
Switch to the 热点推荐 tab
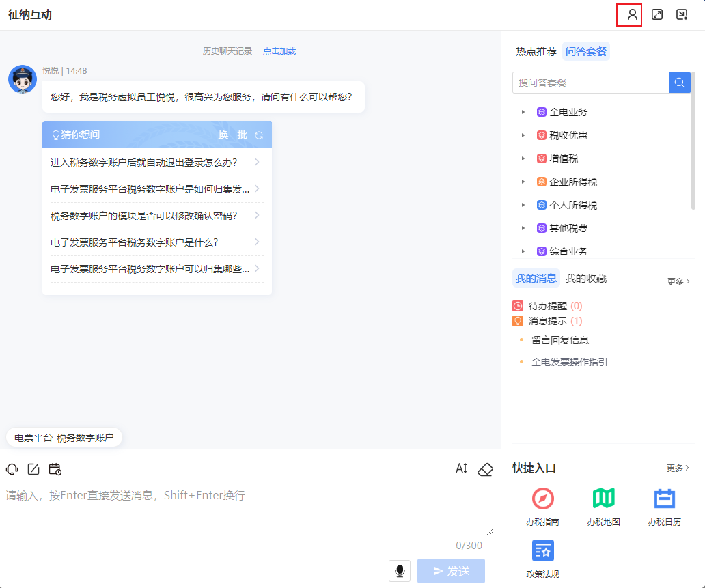pyautogui.click(x=536, y=51)
